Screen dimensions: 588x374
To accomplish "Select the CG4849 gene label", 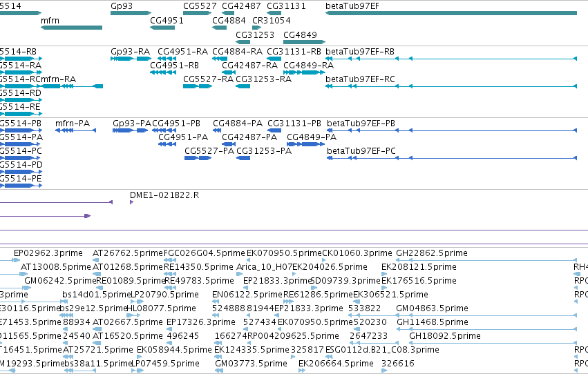I will pos(300,35).
